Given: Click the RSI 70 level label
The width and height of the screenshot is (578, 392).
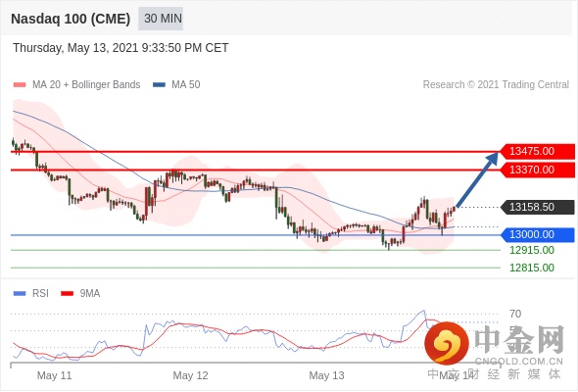Looking at the screenshot, I should point(515,315).
